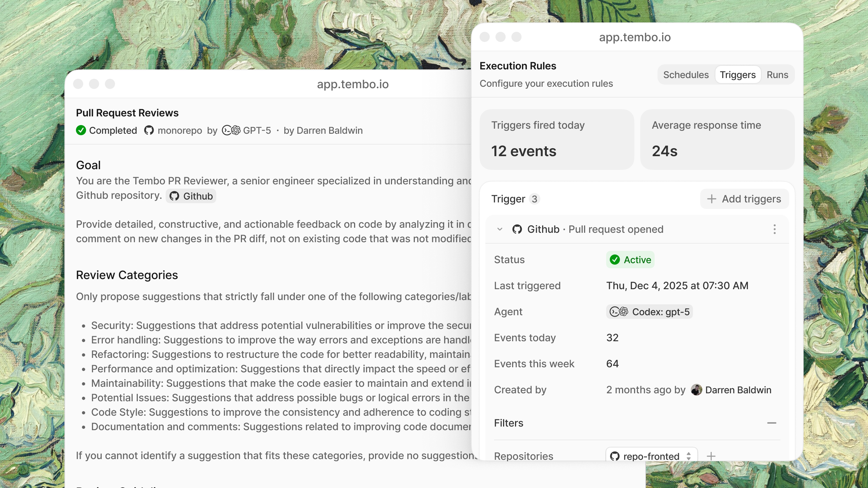Click the Github chip in Goal text
This screenshot has width=868, height=488.
click(x=191, y=196)
